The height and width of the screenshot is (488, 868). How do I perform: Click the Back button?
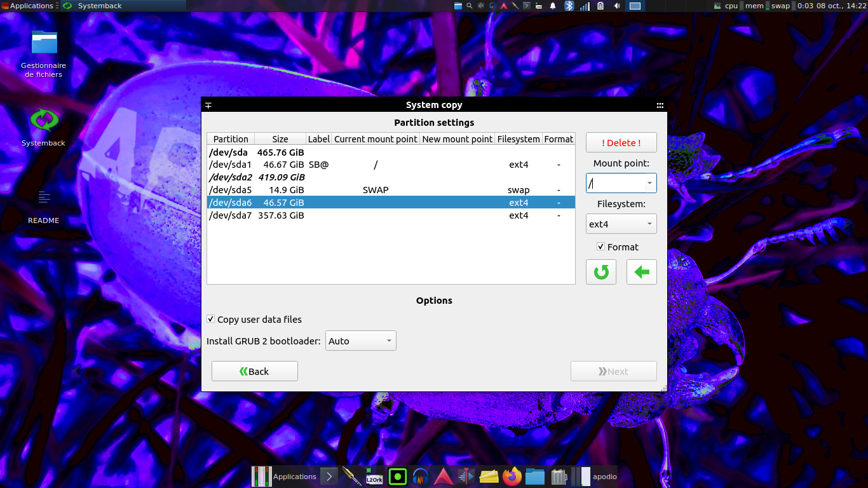pyautogui.click(x=254, y=371)
